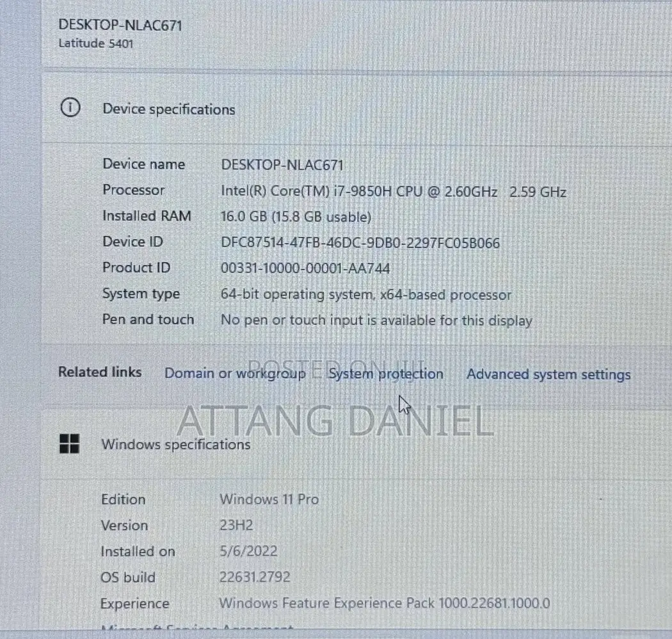Click the Device specifications info icon

coord(70,107)
